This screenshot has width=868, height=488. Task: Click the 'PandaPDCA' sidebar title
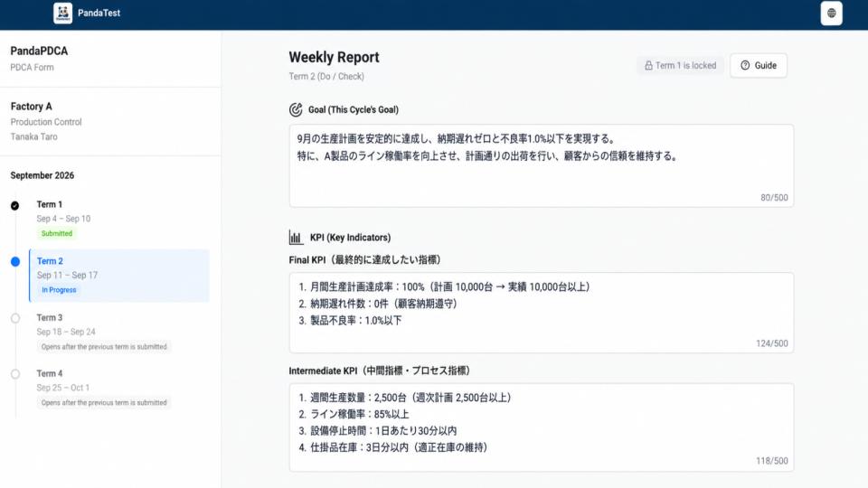tap(39, 51)
